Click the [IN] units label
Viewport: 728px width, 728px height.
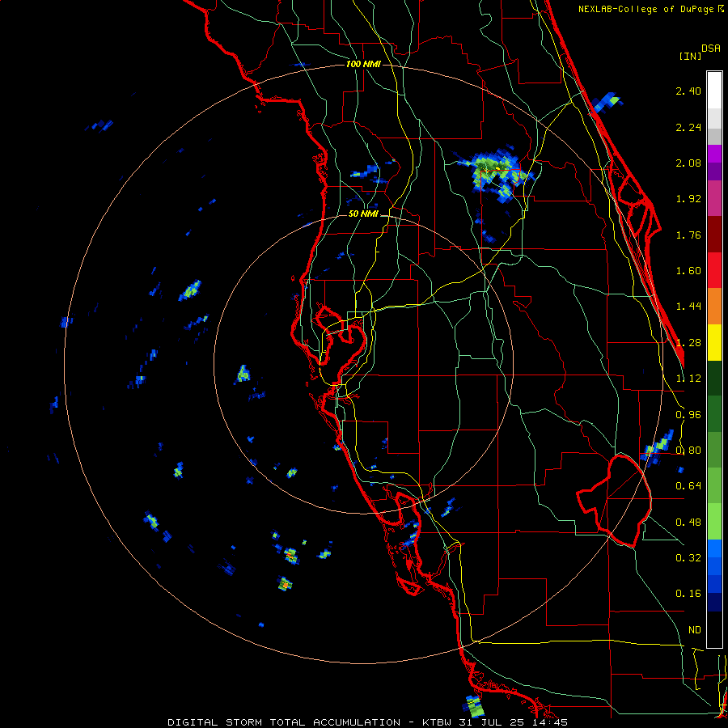690,56
